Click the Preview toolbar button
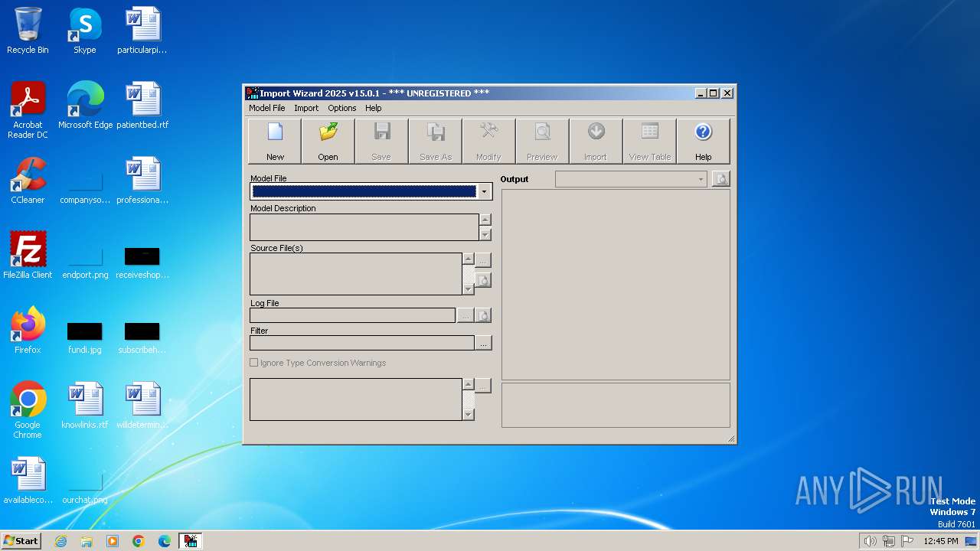Viewport: 980px width, 551px height. pos(542,141)
